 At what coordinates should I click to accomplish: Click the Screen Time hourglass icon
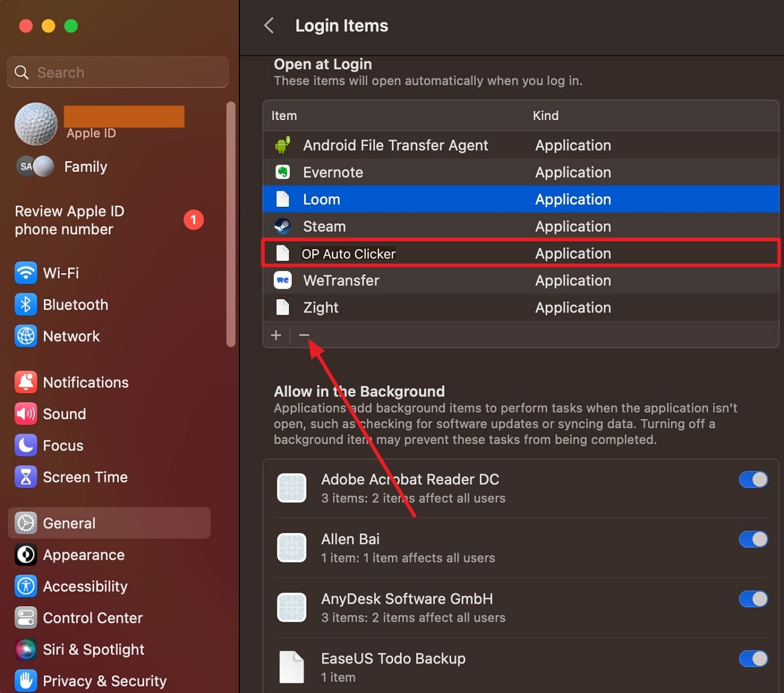(x=26, y=477)
